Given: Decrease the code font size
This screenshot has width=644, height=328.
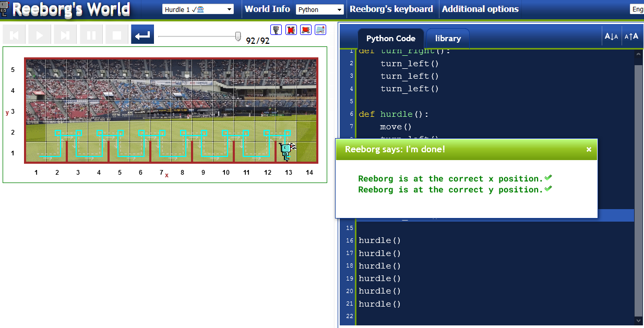Looking at the screenshot, I should coord(611,35).
